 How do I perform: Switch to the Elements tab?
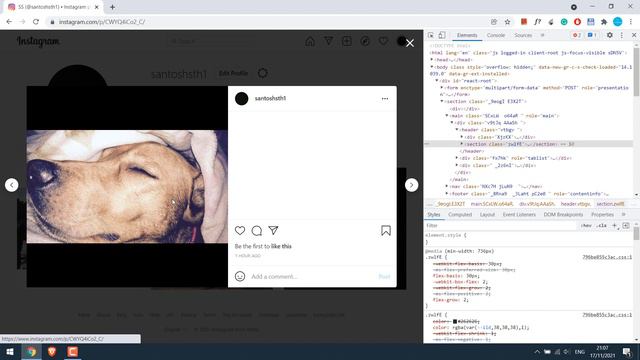click(x=467, y=36)
